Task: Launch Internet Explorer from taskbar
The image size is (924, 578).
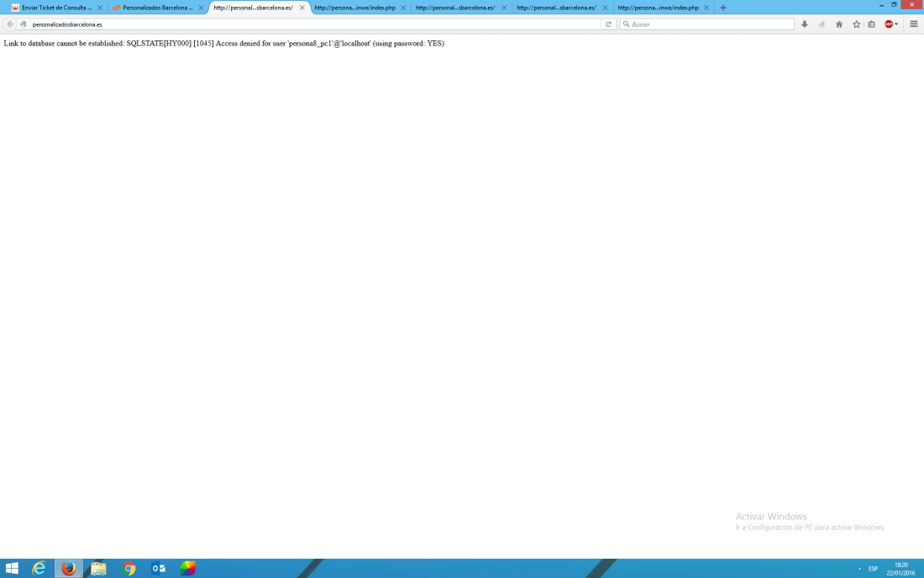Action: click(x=39, y=568)
